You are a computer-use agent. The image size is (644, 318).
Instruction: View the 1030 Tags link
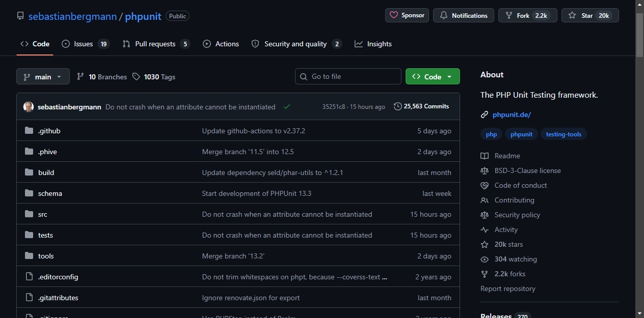pyautogui.click(x=154, y=77)
